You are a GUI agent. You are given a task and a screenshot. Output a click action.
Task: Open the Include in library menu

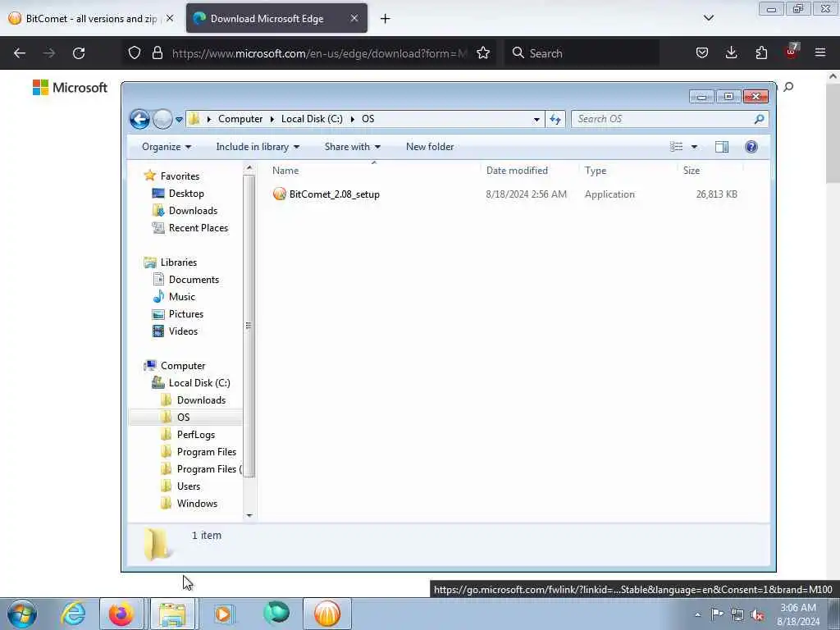258,147
